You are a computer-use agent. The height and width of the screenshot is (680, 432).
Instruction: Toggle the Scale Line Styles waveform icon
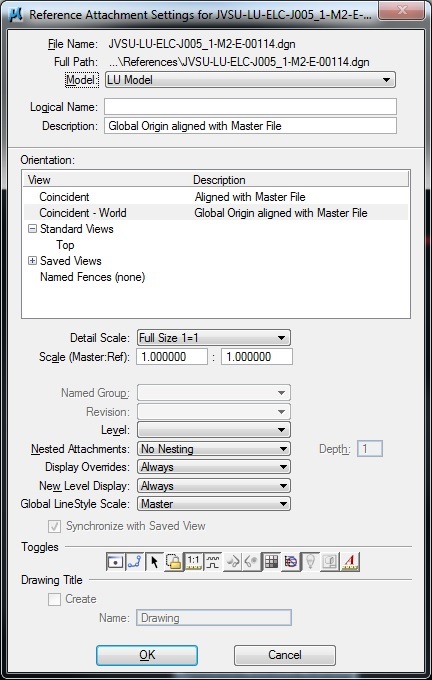tap(213, 562)
